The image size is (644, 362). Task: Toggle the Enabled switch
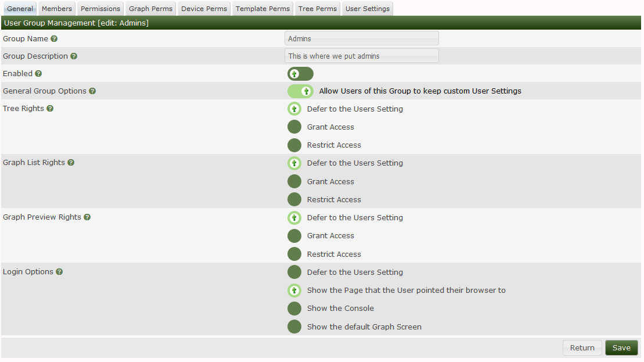300,74
